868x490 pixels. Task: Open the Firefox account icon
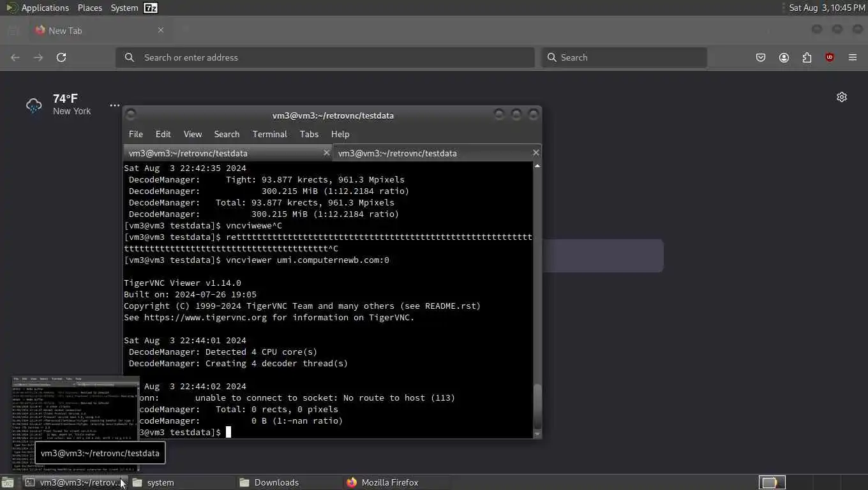click(x=784, y=57)
